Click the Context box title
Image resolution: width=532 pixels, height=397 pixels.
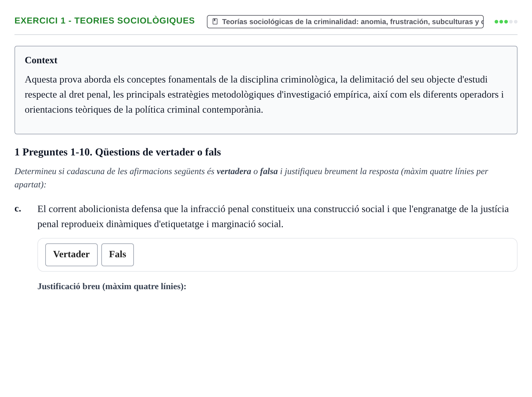point(41,60)
